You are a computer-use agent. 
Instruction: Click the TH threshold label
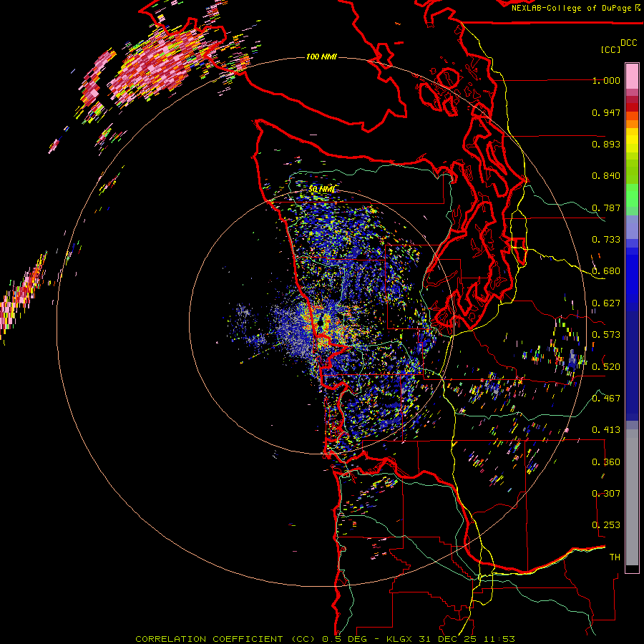tap(615, 557)
